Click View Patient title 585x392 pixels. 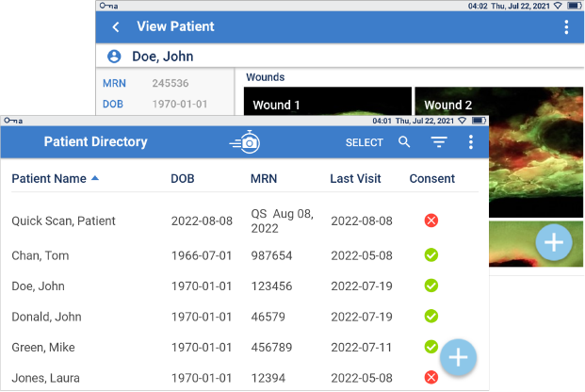click(175, 26)
